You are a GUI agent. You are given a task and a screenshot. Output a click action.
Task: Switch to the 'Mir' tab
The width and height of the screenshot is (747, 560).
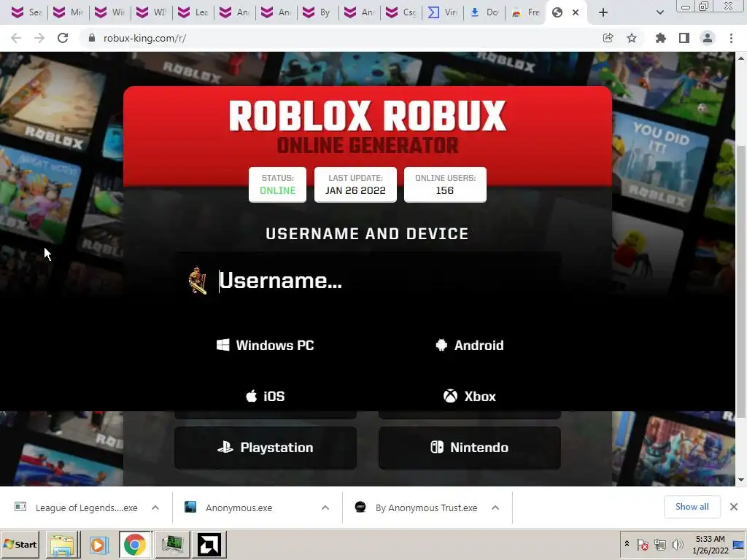pos(68,12)
